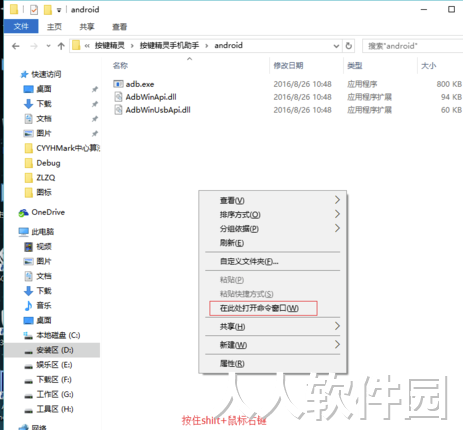Click the Quick access star icon
463x430 pixels.
pos(24,74)
